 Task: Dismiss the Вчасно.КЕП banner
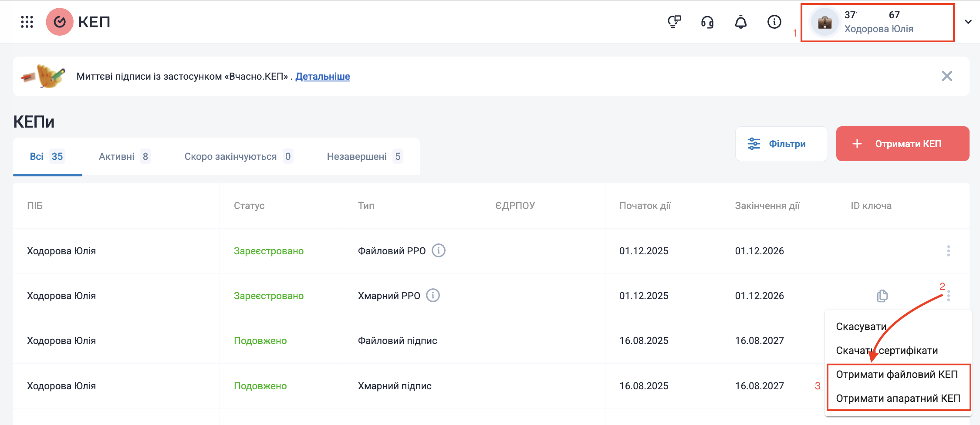coord(946,76)
